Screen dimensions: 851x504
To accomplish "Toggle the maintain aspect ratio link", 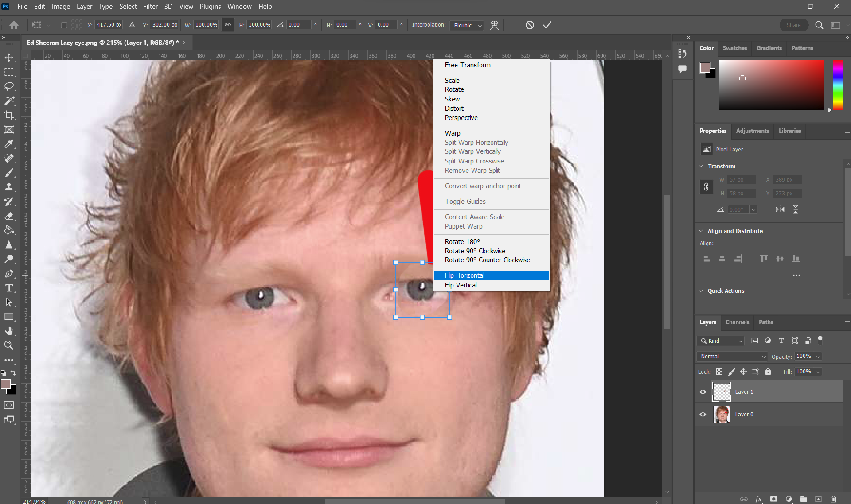I will 227,25.
